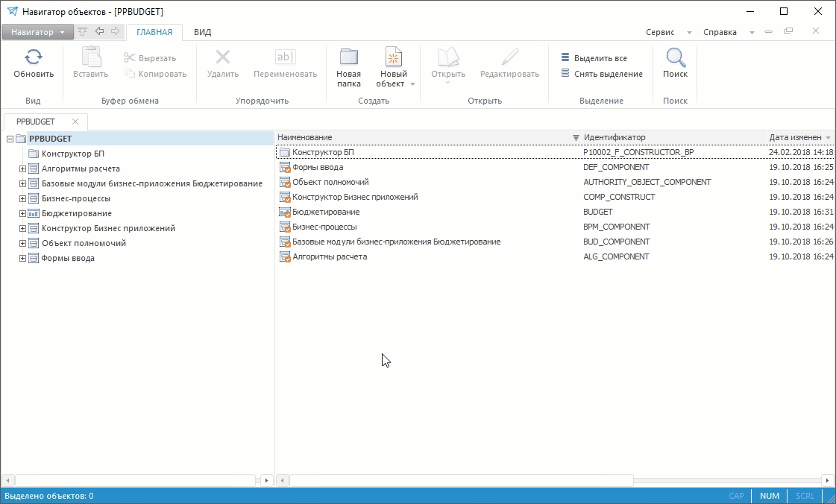Viewport: 836px width, 504px height.
Task: Open the Справка menu
Action: [x=720, y=32]
